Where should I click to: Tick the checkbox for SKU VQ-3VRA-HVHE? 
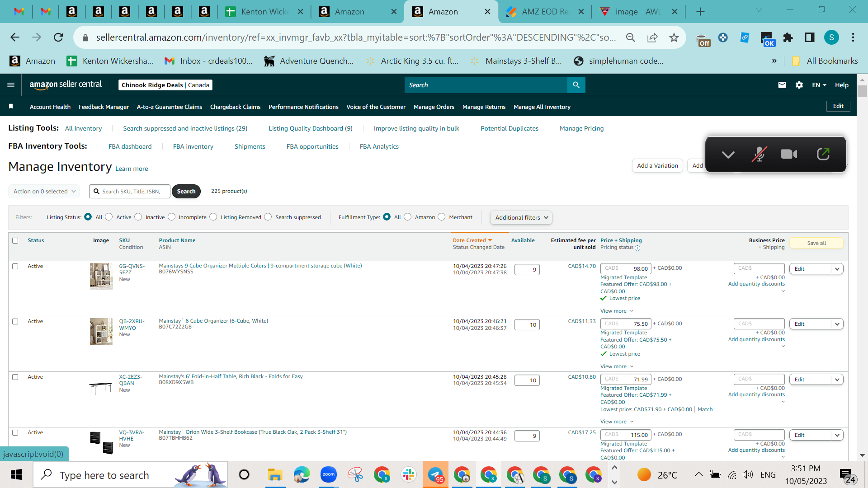(15, 432)
